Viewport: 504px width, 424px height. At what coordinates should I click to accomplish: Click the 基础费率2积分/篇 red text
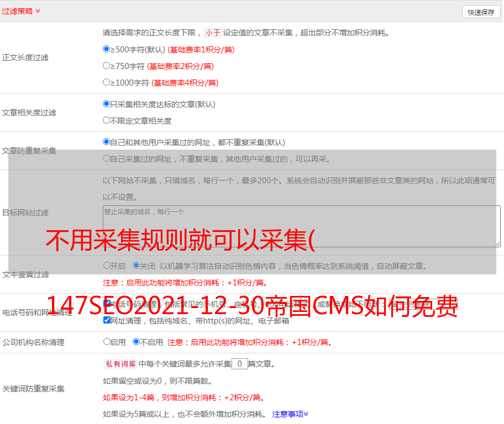(180, 66)
